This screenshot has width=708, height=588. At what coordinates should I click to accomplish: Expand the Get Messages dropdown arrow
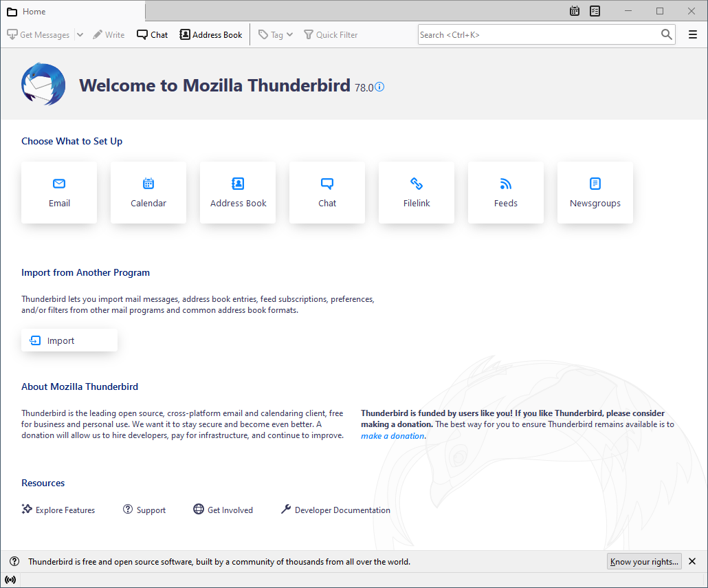click(x=80, y=34)
